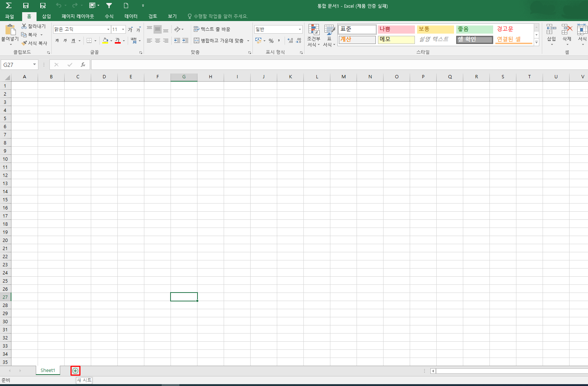588x386 pixels.
Task: Redo the last undone action
Action: coord(75,6)
